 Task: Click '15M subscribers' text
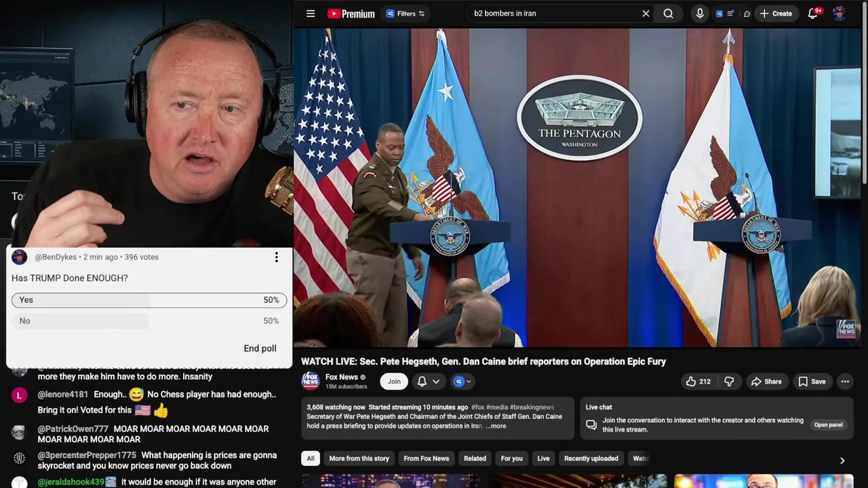pos(346,387)
